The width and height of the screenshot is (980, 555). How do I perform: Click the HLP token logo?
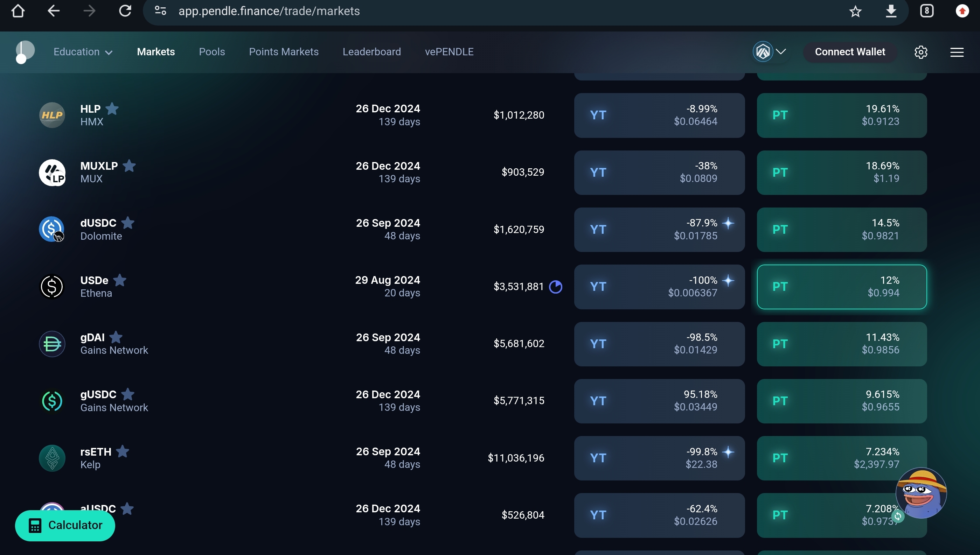coord(52,115)
